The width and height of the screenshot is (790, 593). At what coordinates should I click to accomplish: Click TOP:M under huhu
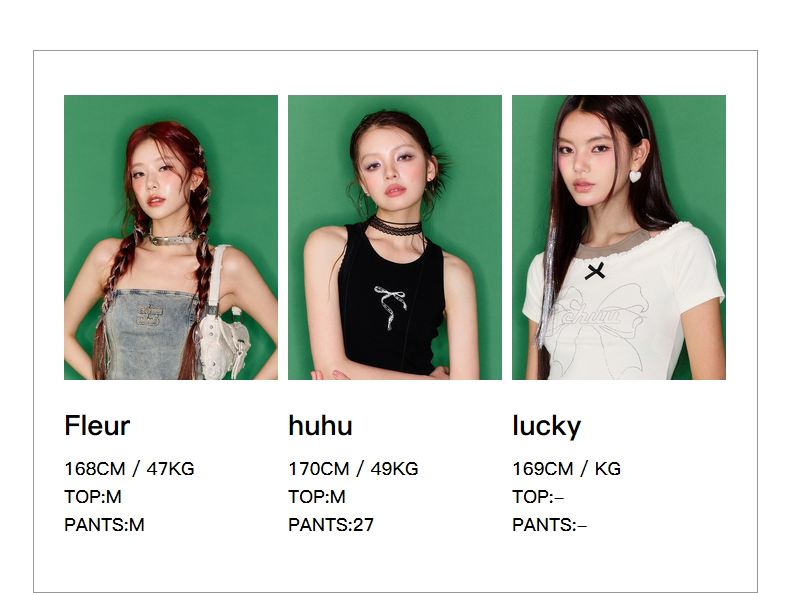click(317, 497)
